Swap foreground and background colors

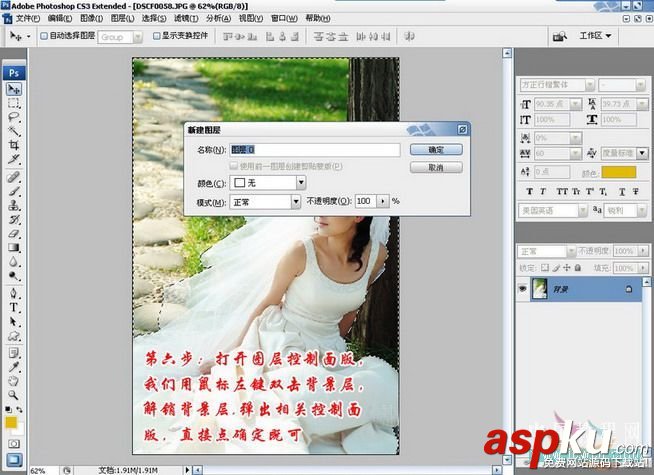pyautogui.click(x=19, y=410)
